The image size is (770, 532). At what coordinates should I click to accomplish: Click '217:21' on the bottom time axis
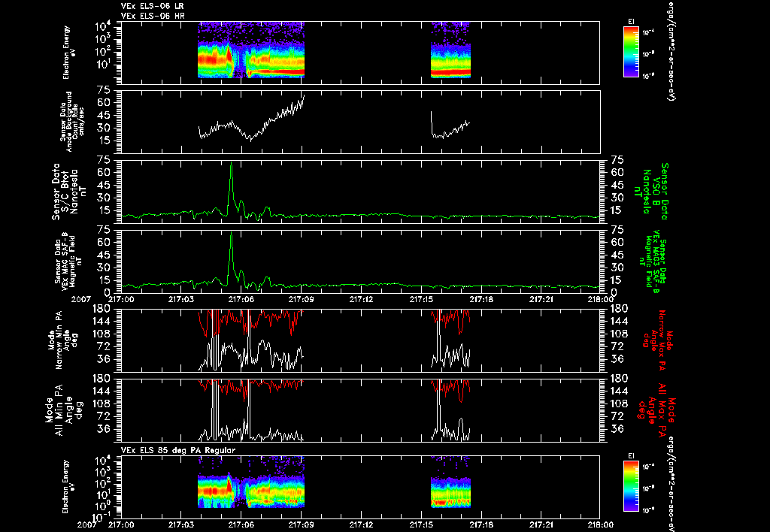click(541, 524)
